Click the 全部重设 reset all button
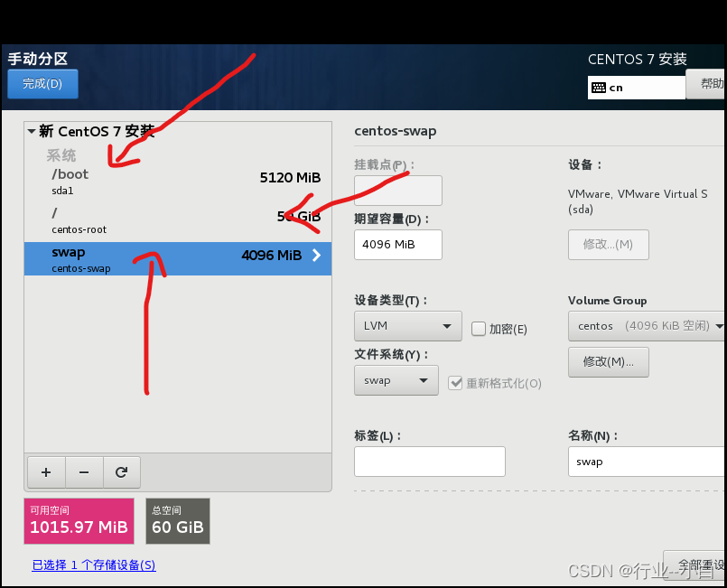This screenshot has width=727, height=588. click(x=694, y=565)
